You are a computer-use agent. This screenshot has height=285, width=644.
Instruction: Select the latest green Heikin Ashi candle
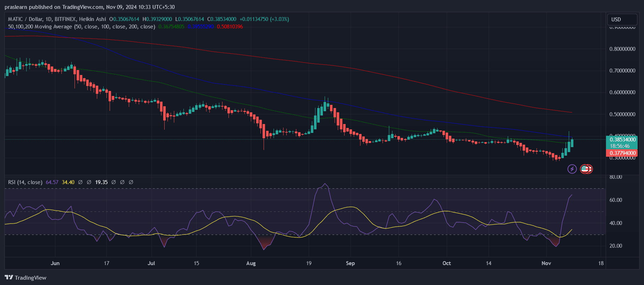pos(572,142)
